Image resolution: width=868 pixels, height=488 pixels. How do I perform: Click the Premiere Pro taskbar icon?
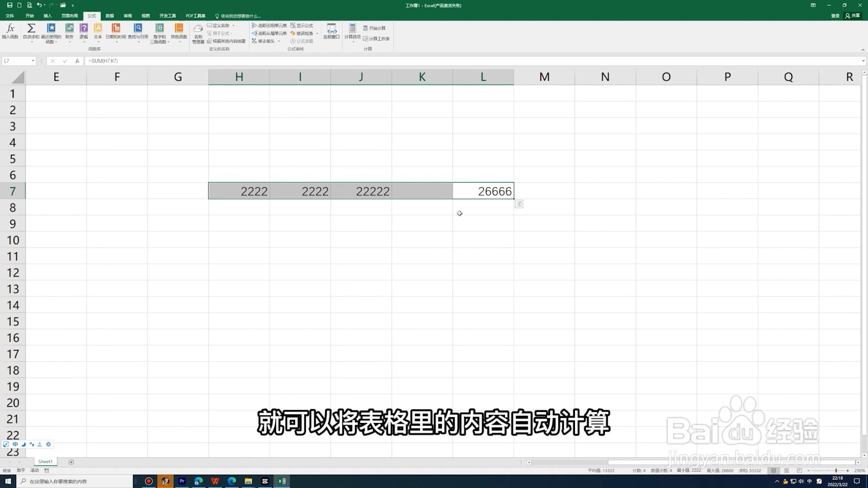pos(182,481)
